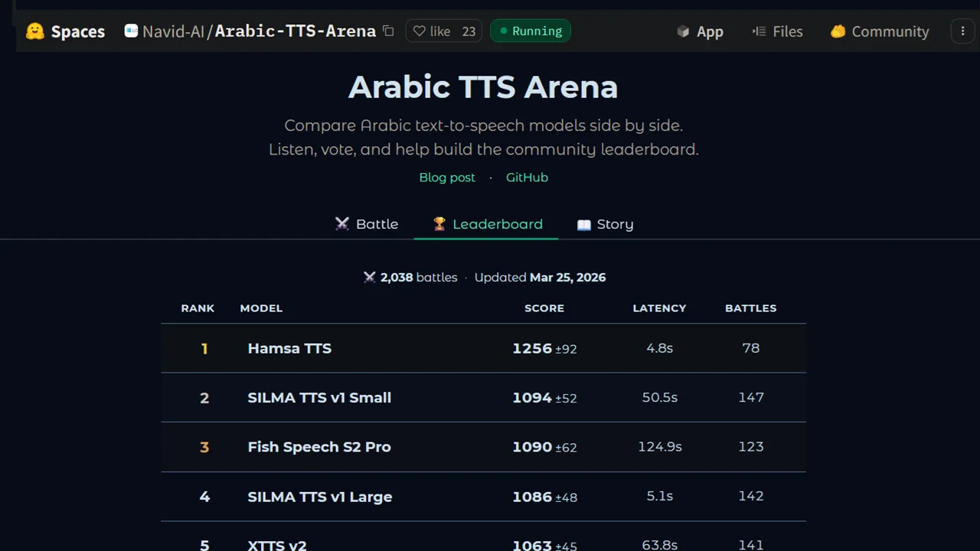Open the Navid-AI profile name
The height and width of the screenshot is (551, 980).
click(173, 31)
